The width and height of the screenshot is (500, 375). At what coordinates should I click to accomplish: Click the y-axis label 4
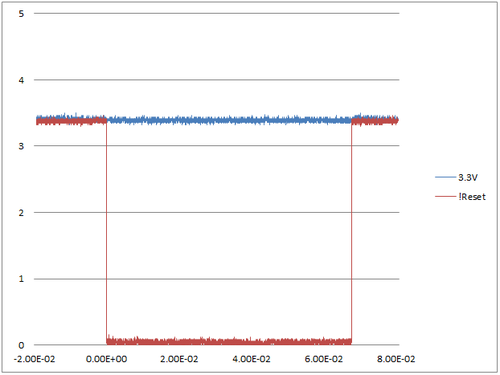(x=21, y=80)
